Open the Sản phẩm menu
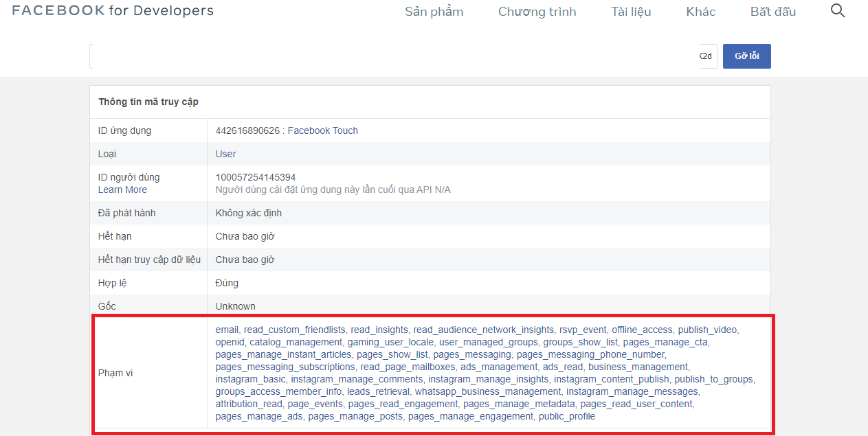Viewport: 868px width, 436px height. tap(434, 11)
